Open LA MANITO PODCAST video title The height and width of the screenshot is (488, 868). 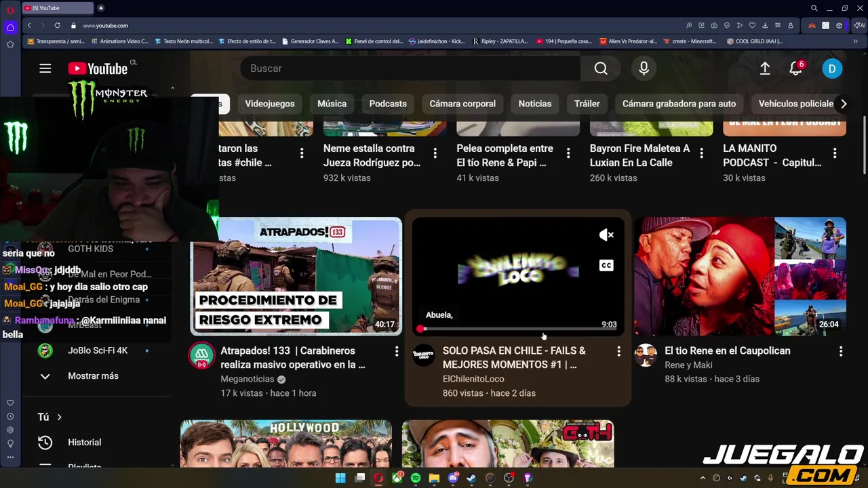point(772,155)
